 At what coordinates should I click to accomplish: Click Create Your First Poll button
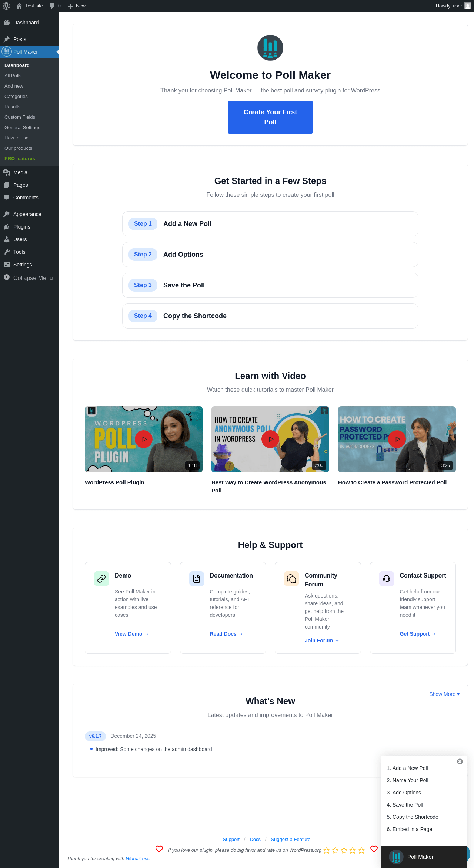pos(270,117)
